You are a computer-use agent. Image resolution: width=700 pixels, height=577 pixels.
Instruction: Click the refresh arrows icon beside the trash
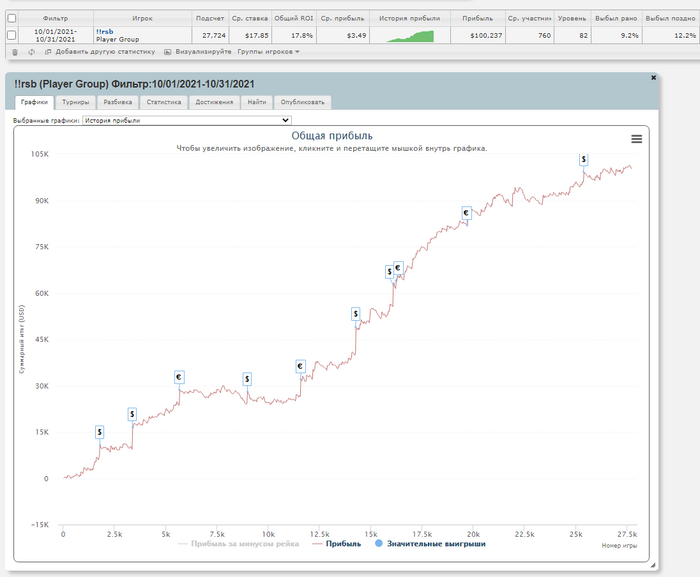(31, 52)
